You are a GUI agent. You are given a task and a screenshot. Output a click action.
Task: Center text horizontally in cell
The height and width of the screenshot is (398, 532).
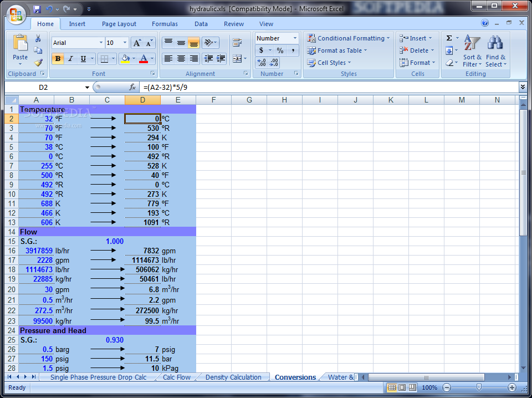pyautogui.click(x=181, y=59)
